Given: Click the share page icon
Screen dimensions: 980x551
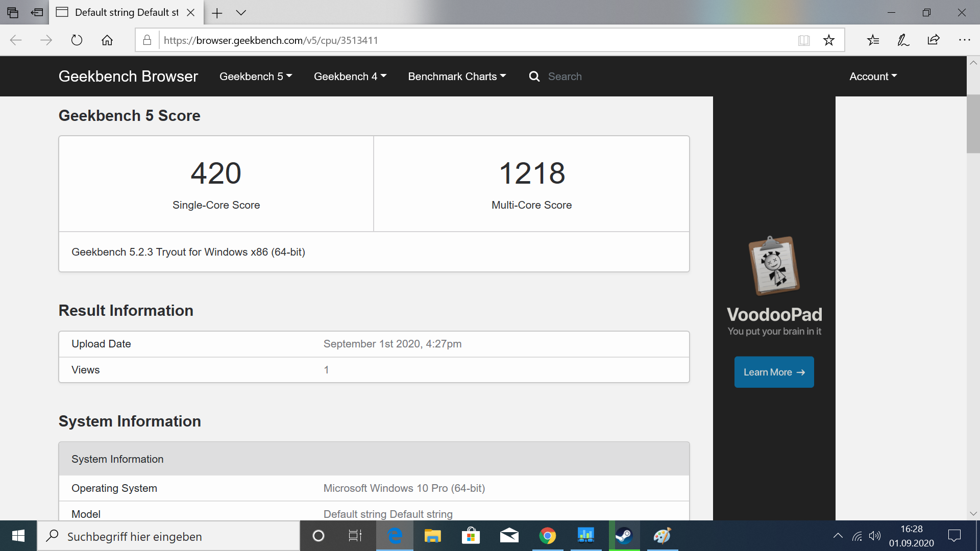Looking at the screenshot, I should (934, 40).
